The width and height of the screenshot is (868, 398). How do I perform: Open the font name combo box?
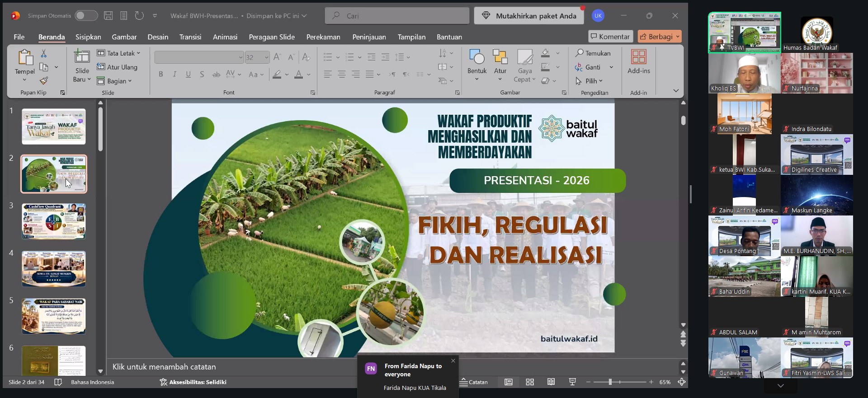coord(199,57)
